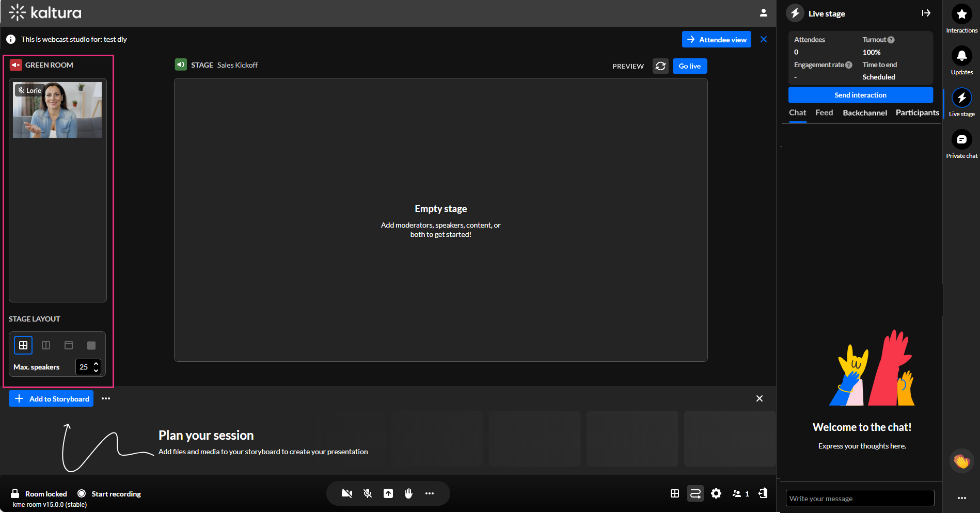The image size is (980, 513).
Task: Start recording the session
Action: [x=109, y=494]
